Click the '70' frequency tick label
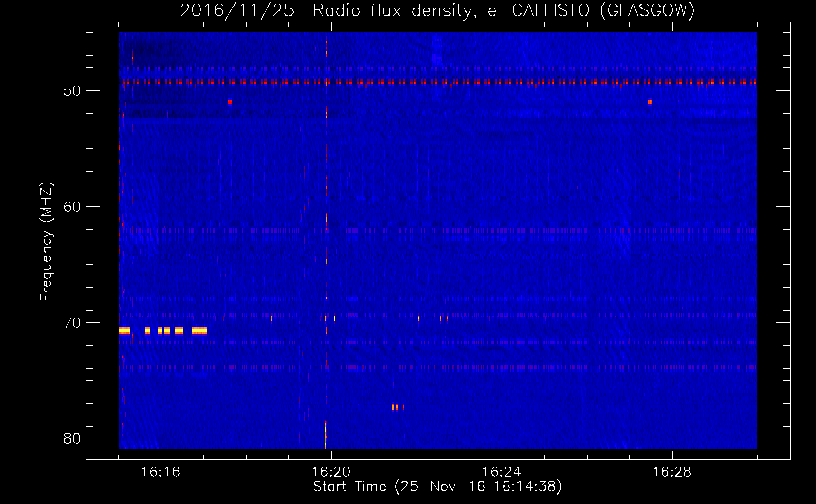 pyautogui.click(x=72, y=323)
